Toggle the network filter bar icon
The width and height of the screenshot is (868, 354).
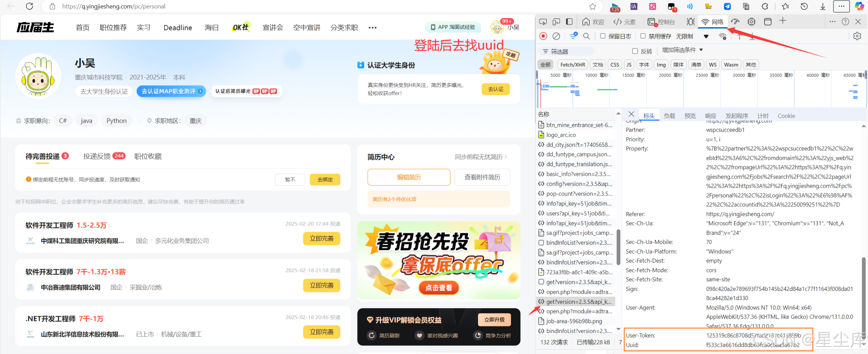[x=573, y=36]
